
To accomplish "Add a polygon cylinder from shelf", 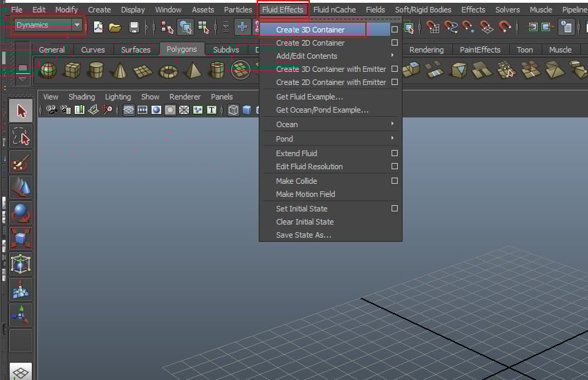I will tap(96, 70).
